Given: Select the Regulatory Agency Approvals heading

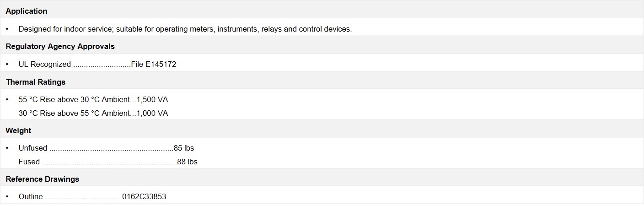Looking at the screenshot, I should (x=60, y=46).
